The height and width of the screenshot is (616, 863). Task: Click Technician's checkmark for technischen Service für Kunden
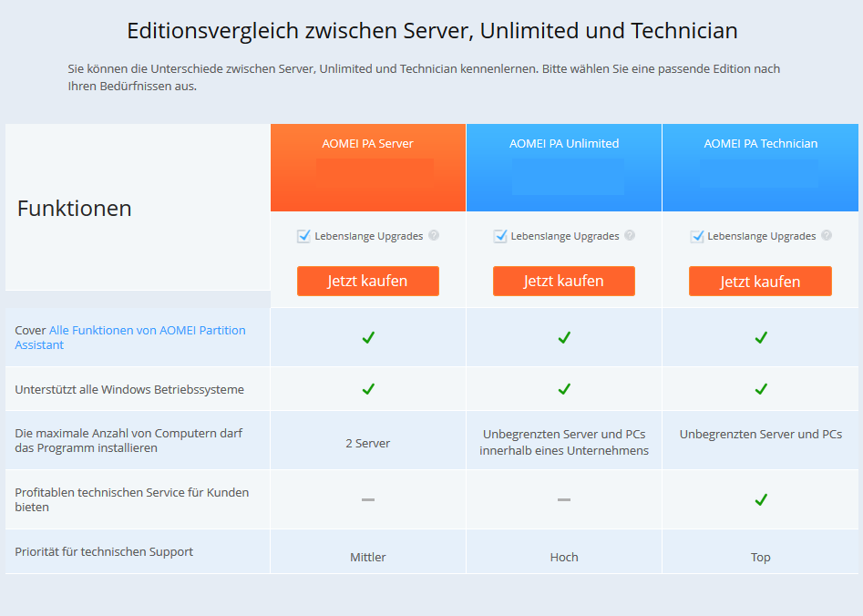click(x=760, y=499)
